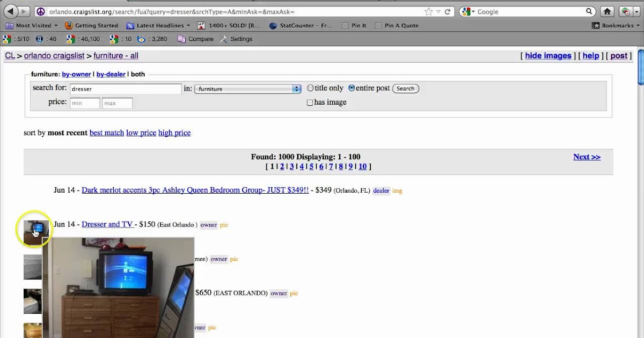Image resolution: width=644 pixels, height=338 pixels.
Task: Open the CL breadcrumb link
Action: point(10,55)
